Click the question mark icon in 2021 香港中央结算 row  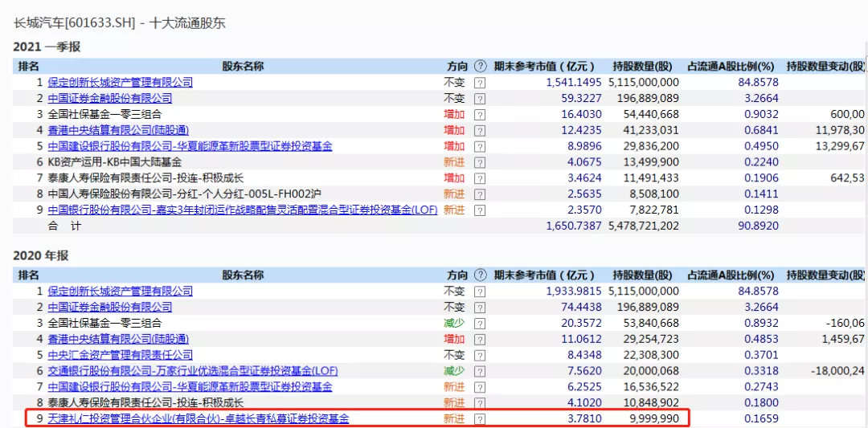point(480,131)
